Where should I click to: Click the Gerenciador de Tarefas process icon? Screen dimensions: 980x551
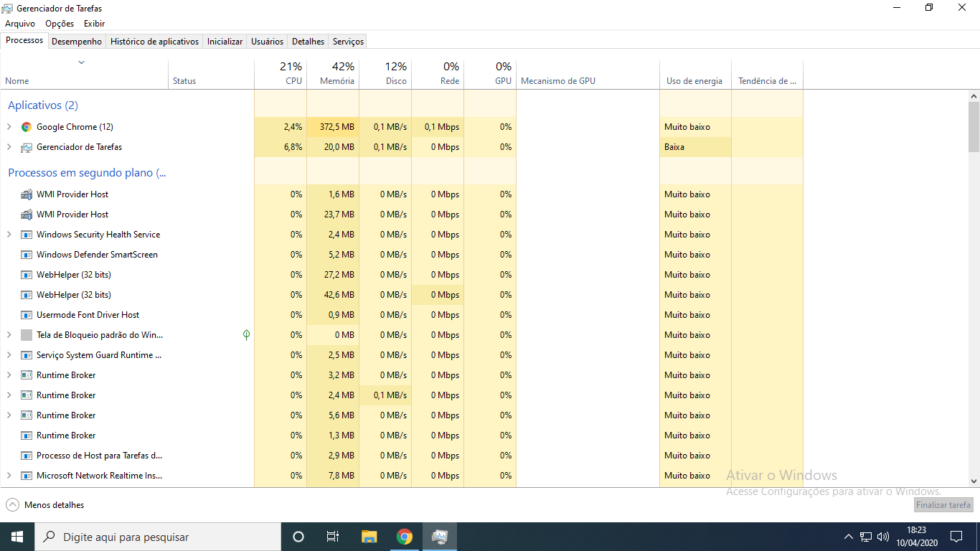tap(27, 147)
